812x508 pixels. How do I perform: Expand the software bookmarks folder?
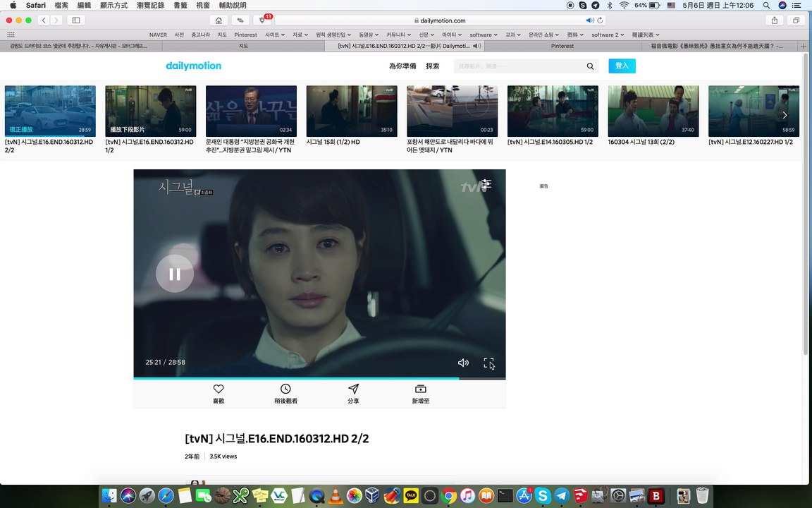coord(484,35)
